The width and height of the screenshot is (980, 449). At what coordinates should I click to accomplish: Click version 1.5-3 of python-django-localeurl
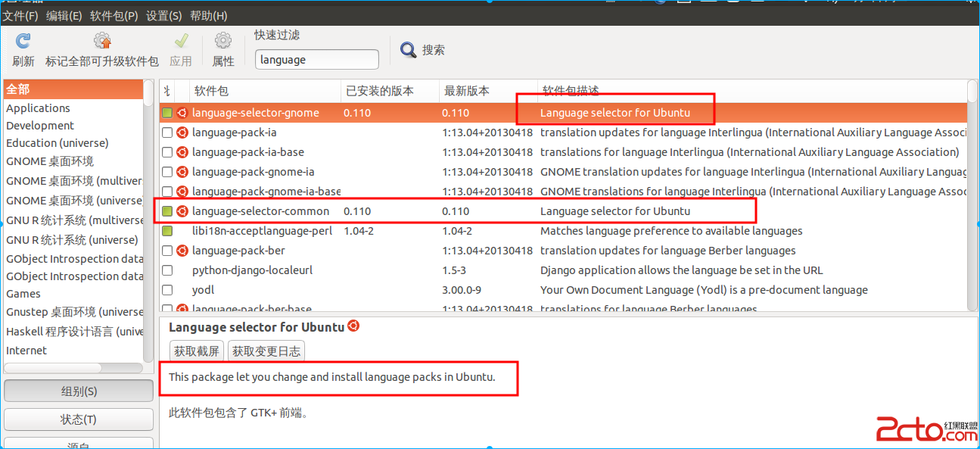coord(454,270)
